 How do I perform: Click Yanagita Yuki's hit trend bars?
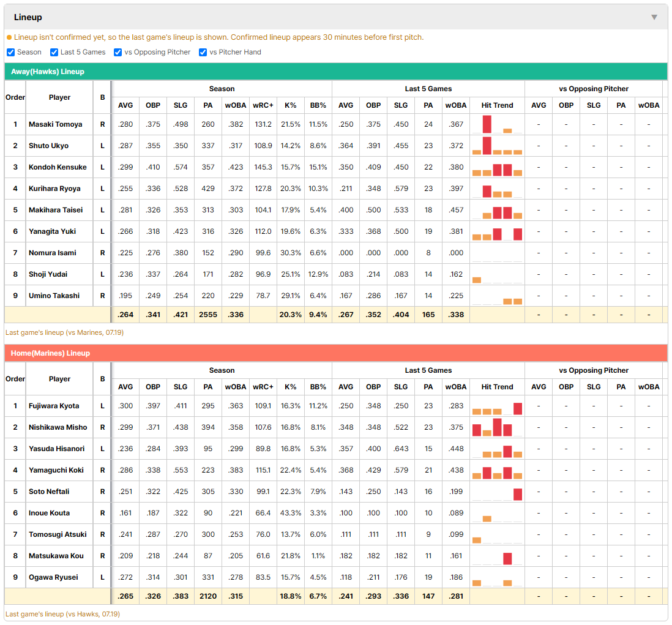pyautogui.click(x=497, y=231)
